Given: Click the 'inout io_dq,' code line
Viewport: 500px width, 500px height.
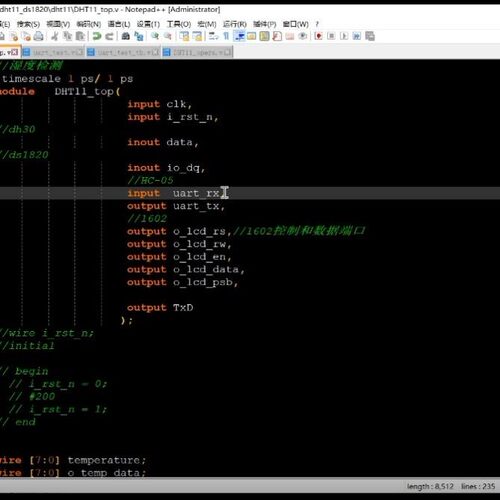Looking at the screenshot, I should 166,168.
